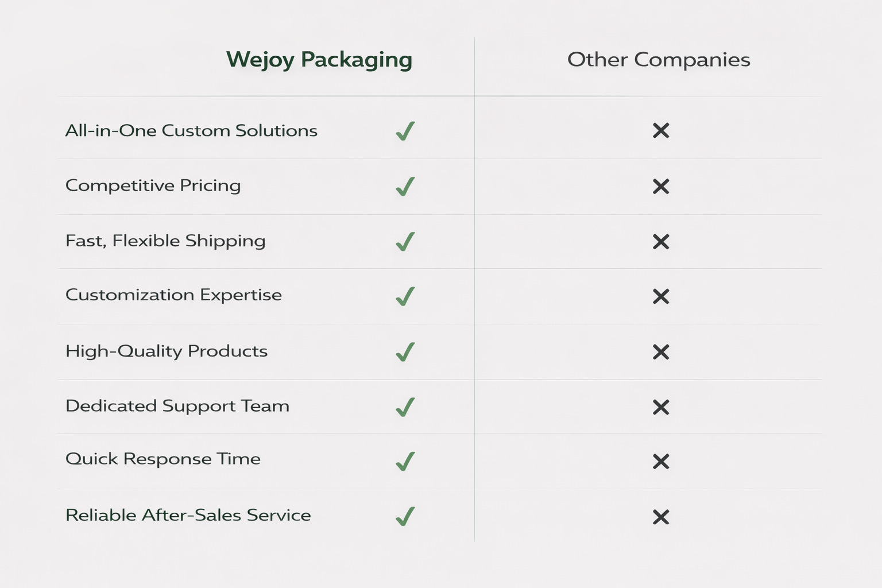This screenshot has height=588, width=882.
Task: Select the X icon in the Fast, Flexible Shipping row
Action: [x=661, y=242]
